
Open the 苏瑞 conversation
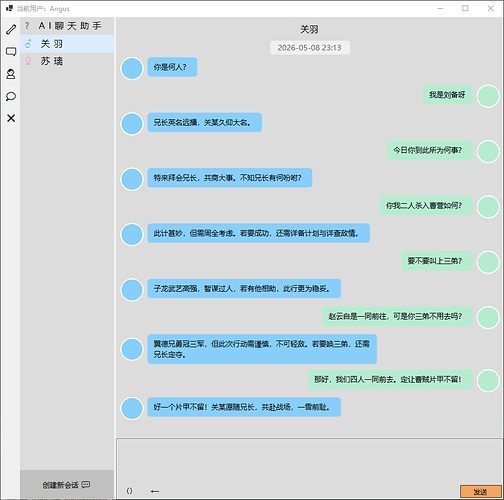click(x=67, y=61)
